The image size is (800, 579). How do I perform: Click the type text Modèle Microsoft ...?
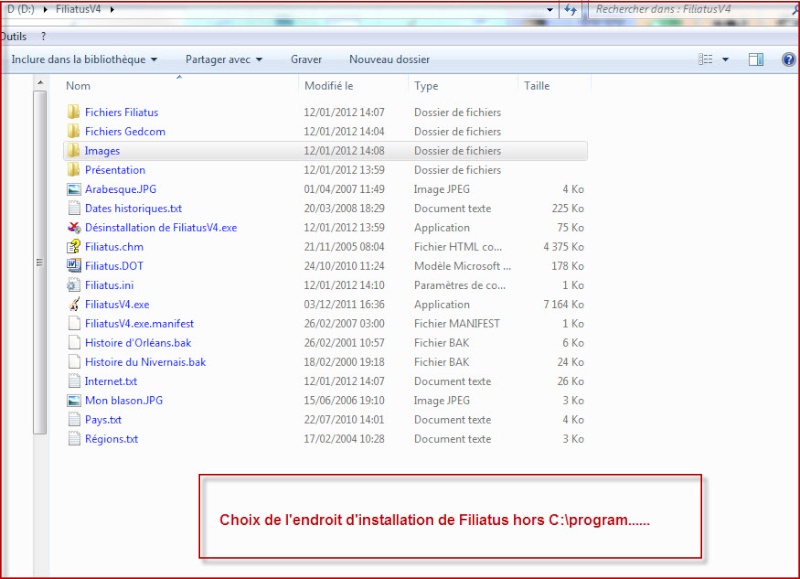(x=462, y=266)
